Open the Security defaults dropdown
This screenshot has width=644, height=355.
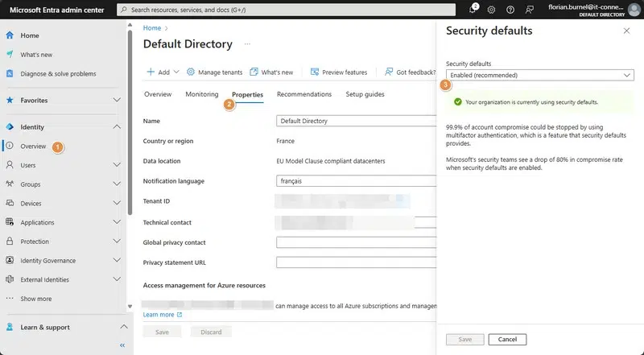[539, 75]
